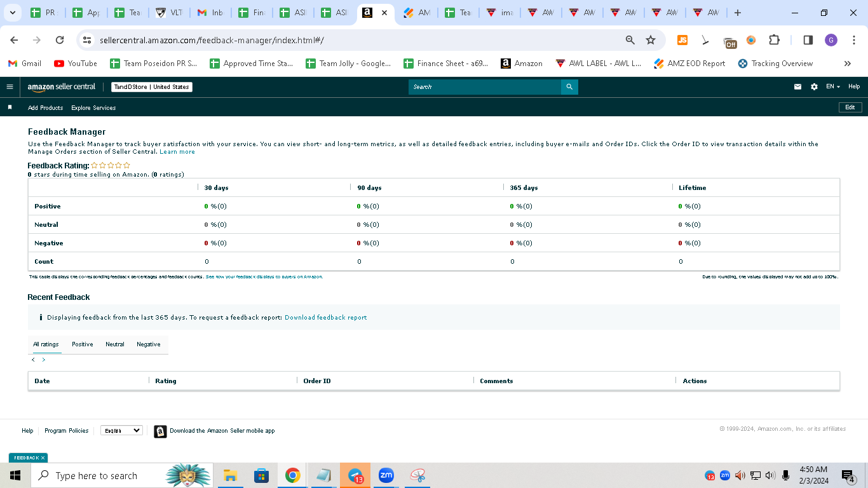The height and width of the screenshot is (488, 868).
Task: Toggle the Chrome side panel
Action: (x=808, y=40)
